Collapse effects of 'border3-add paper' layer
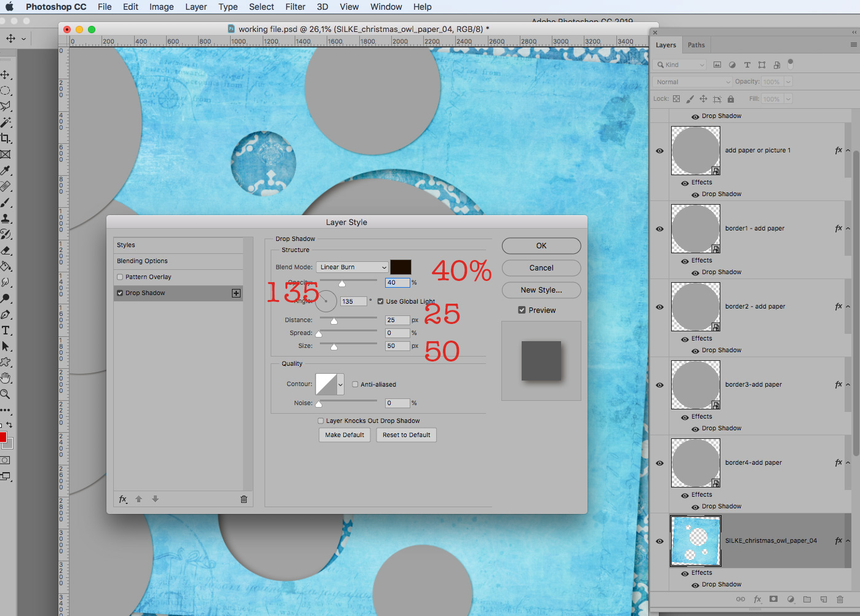860x616 pixels. pyautogui.click(x=848, y=385)
